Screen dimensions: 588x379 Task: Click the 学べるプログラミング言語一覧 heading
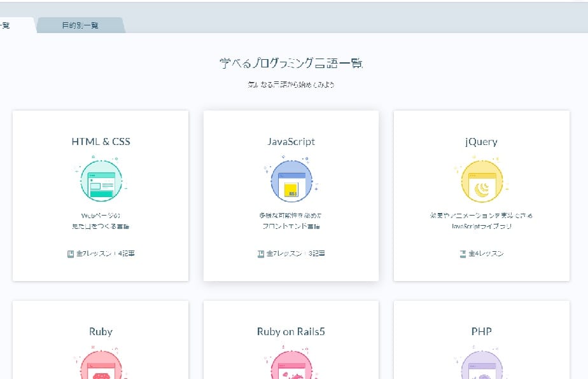[291, 63]
